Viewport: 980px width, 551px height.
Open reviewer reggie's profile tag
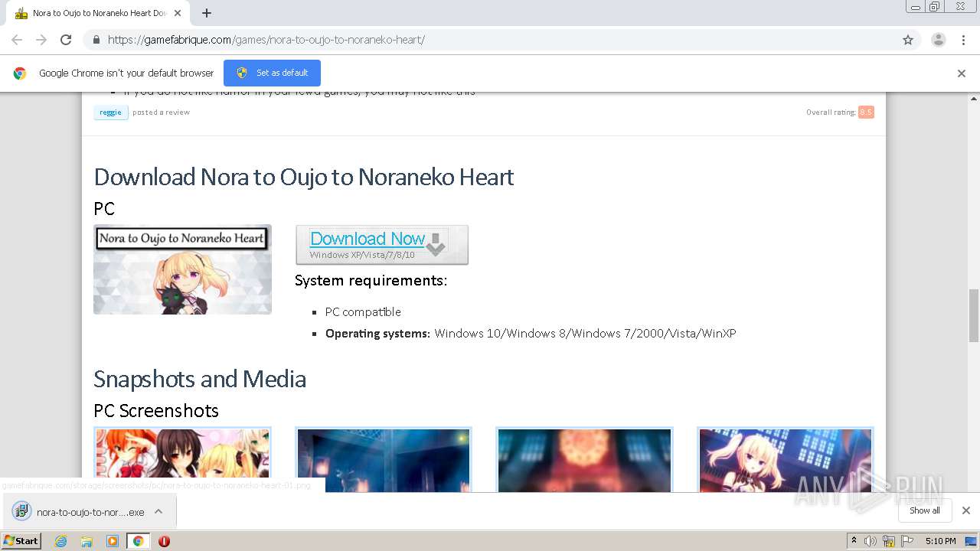point(110,112)
